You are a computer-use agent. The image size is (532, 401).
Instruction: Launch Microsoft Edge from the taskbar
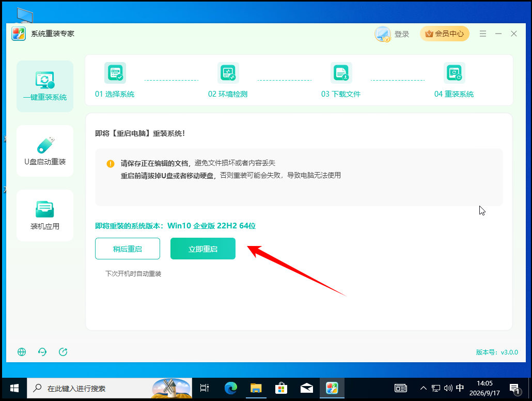point(231,388)
